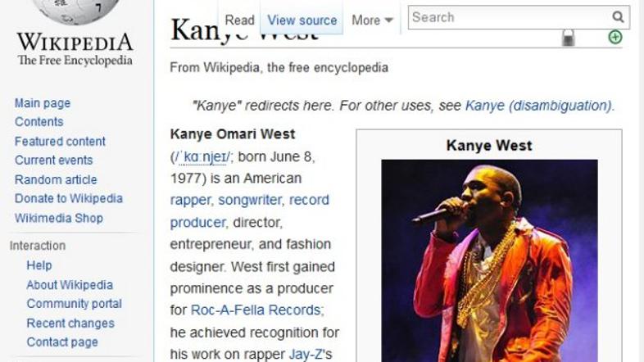Click inside the Search field

[x=510, y=17]
